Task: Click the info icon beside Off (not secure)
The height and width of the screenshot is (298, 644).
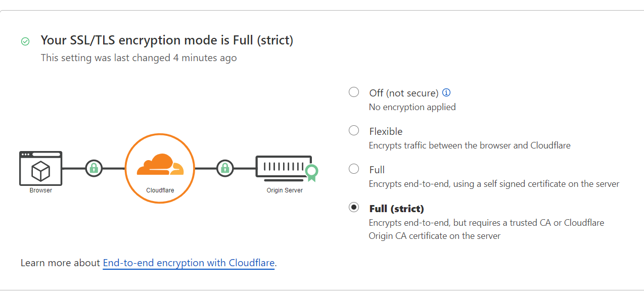Action: pos(446,92)
